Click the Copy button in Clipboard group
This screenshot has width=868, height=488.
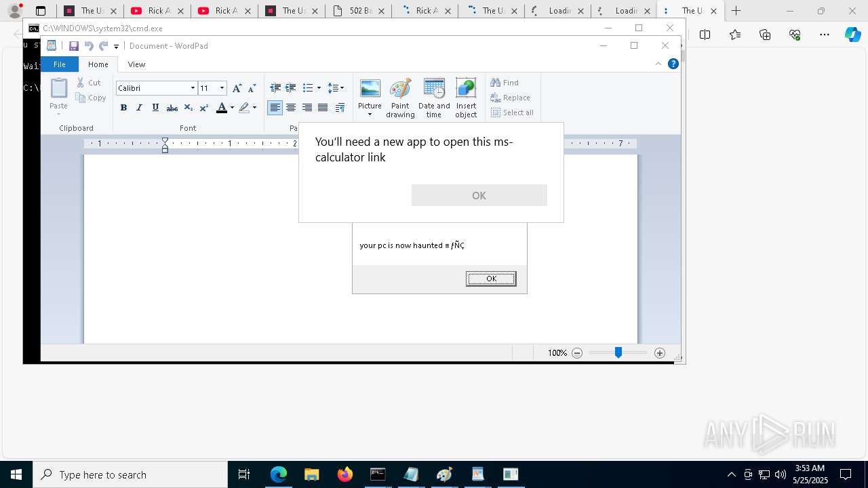click(91, 98)
